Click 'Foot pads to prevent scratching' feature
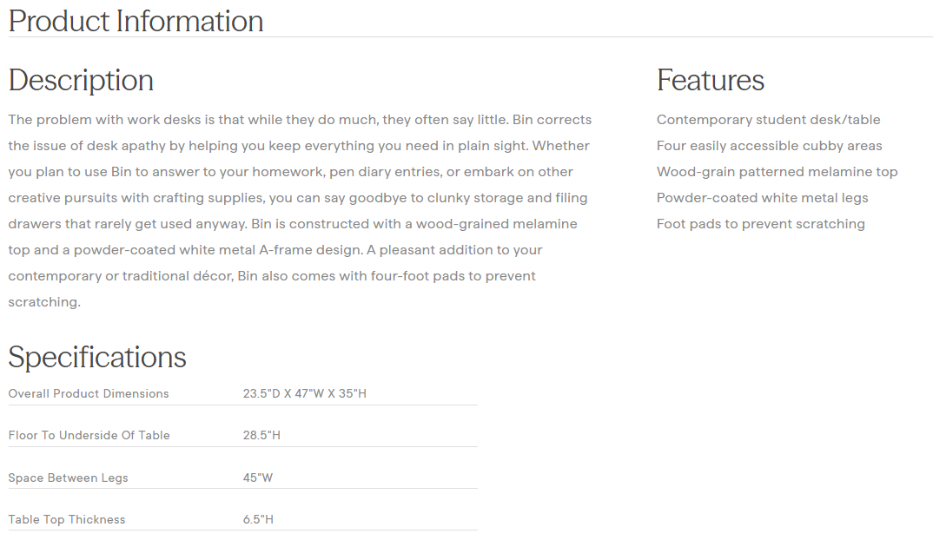 click(760, 224)
